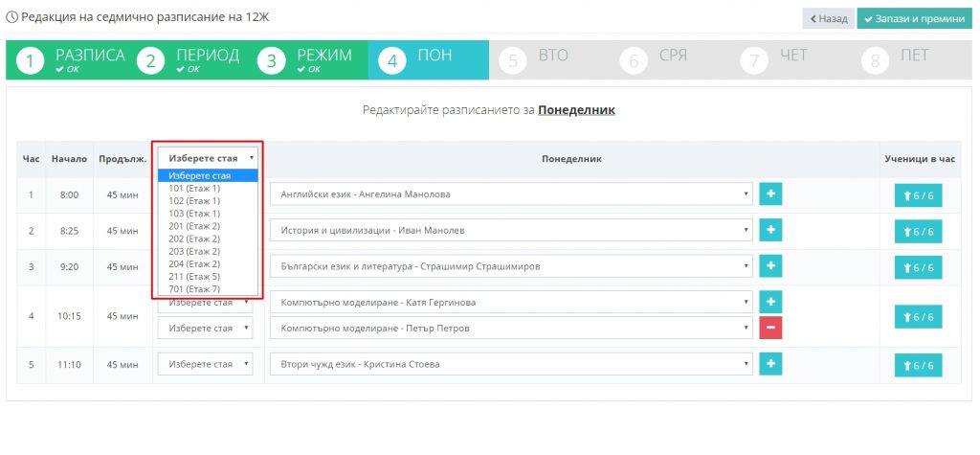Image resolution: width=980 pixels, height=455 pixels.
Task: Add subject next to Български език и литература
Action: [770, 267]
